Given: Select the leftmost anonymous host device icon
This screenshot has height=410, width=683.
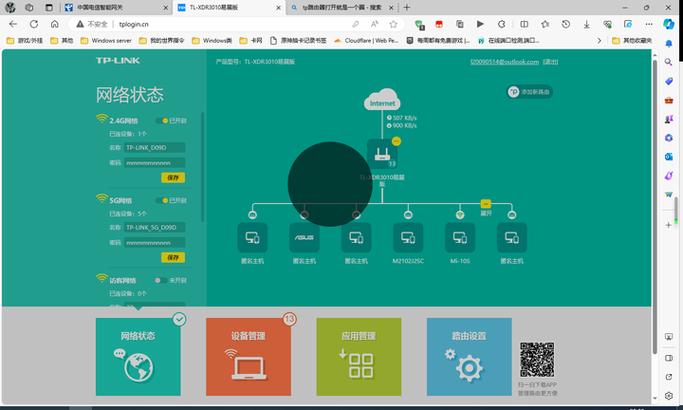Looking at the screenshot, I should 252,237.
